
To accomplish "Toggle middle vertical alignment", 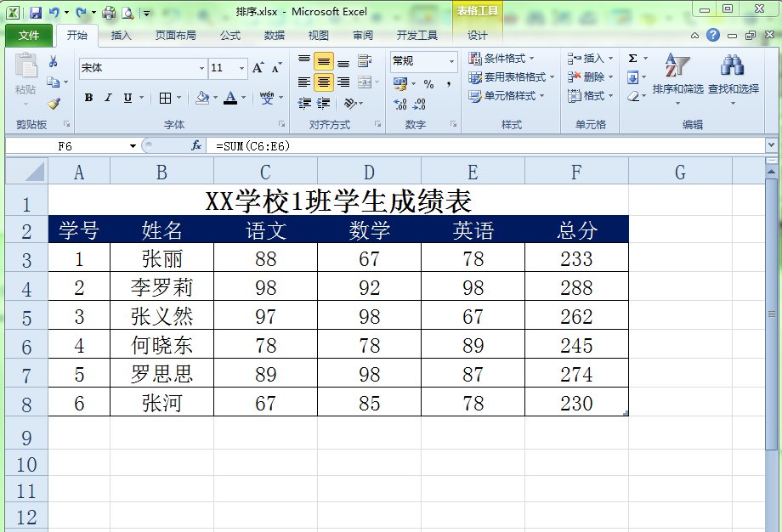I will point(324,62).
